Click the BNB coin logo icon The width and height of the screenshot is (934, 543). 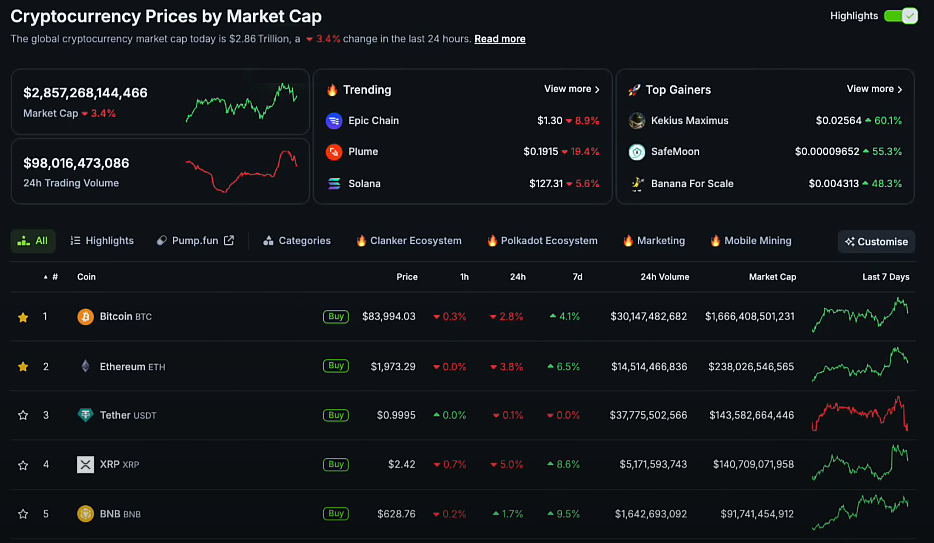(86, 514)
